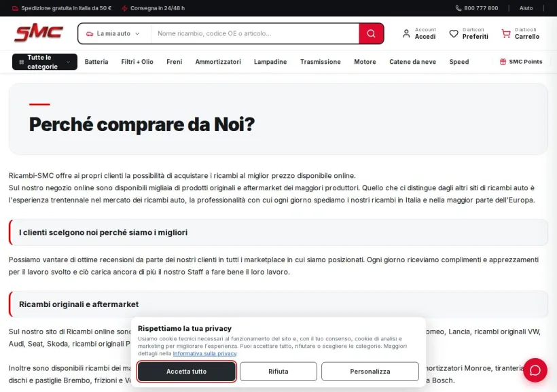Click Personalizza cookie button

click(x=370, y=372)
